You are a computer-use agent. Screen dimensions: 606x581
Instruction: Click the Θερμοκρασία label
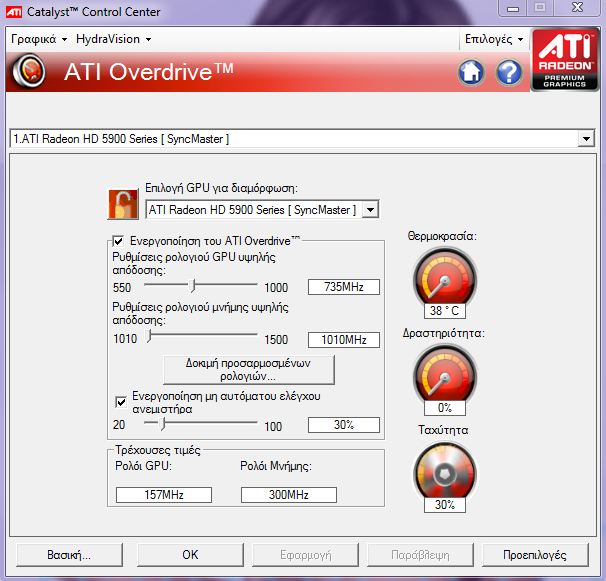[x=442, y=236]
